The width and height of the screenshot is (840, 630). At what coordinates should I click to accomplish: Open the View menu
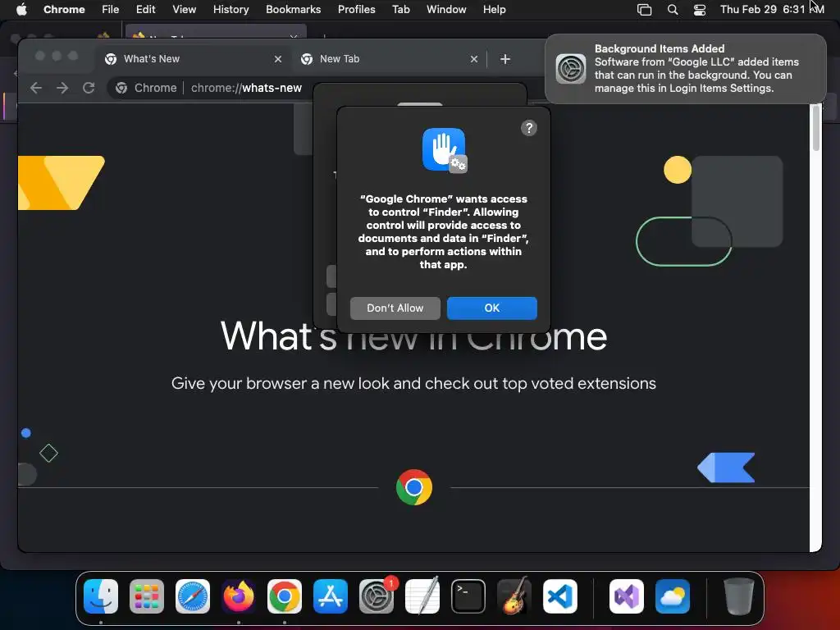tap(185, 9)
